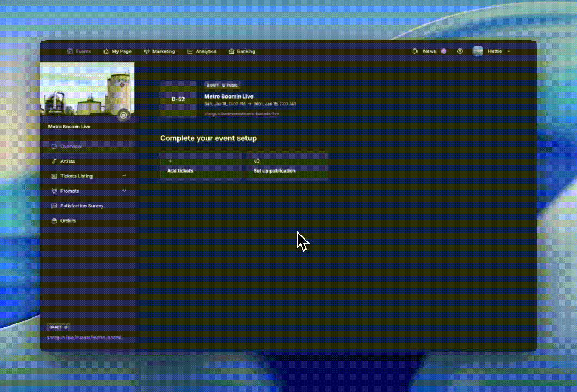Click the purple News count badge
577x392 pixels.
tap(444, 52)
